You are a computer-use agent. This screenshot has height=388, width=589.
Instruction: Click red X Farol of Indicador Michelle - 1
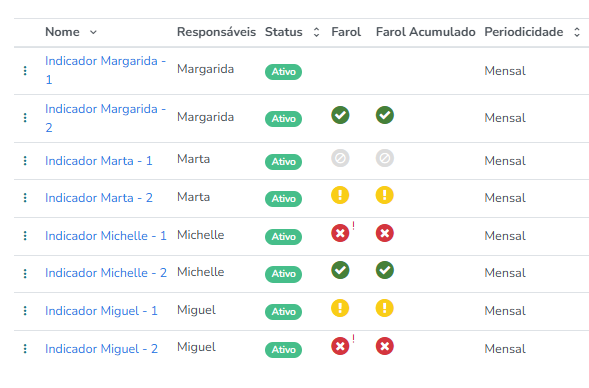pos(340,233)
